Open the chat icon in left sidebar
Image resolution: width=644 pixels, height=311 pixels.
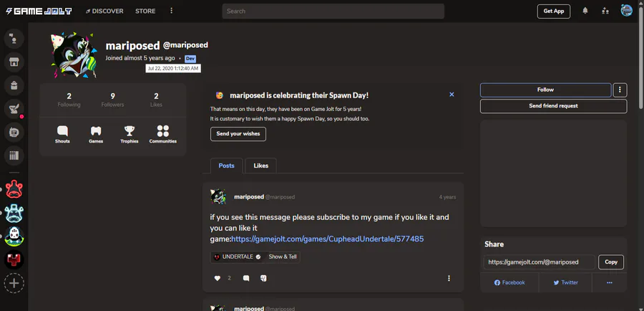point(14,39)
